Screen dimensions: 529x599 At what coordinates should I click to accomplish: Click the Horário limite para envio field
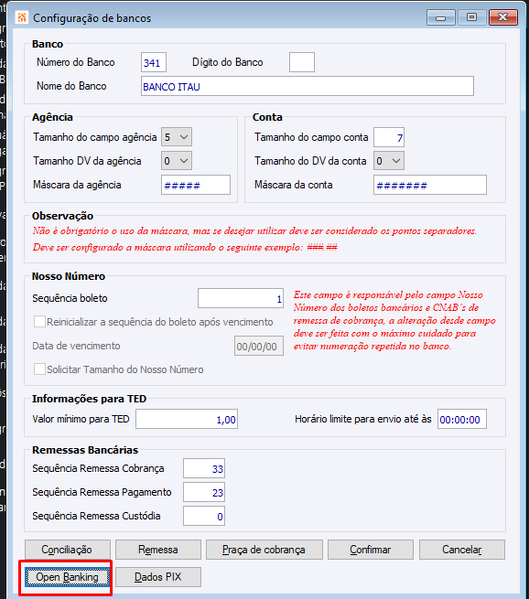(462, 419)
